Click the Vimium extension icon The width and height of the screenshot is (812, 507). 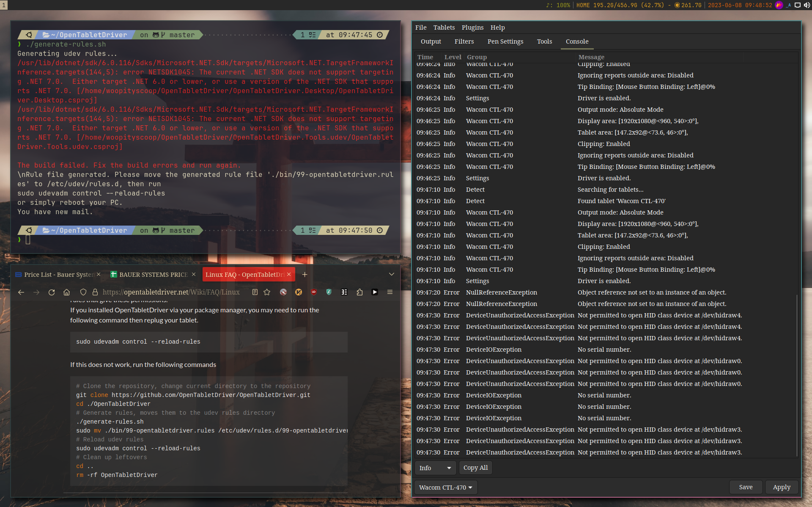tap(299, 292)
